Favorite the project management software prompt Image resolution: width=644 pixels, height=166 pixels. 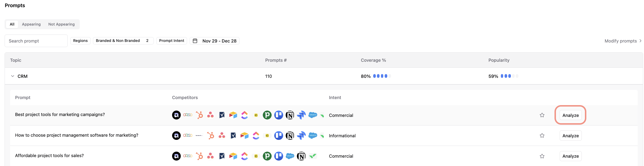pos(542,136)
